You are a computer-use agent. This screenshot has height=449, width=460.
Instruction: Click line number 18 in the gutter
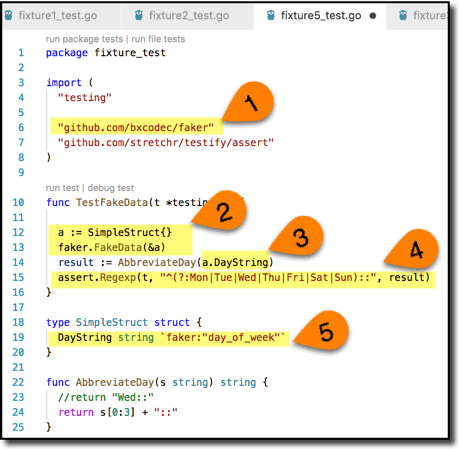click(x=18, y=322)
